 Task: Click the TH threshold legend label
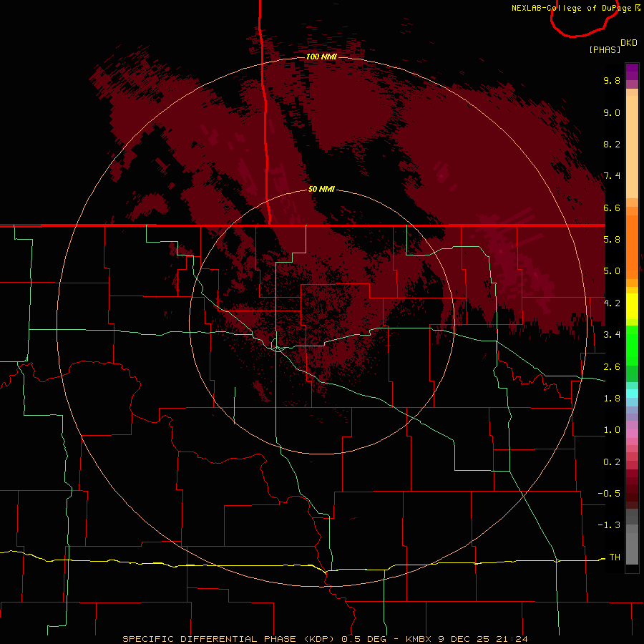tap(615, 557)
